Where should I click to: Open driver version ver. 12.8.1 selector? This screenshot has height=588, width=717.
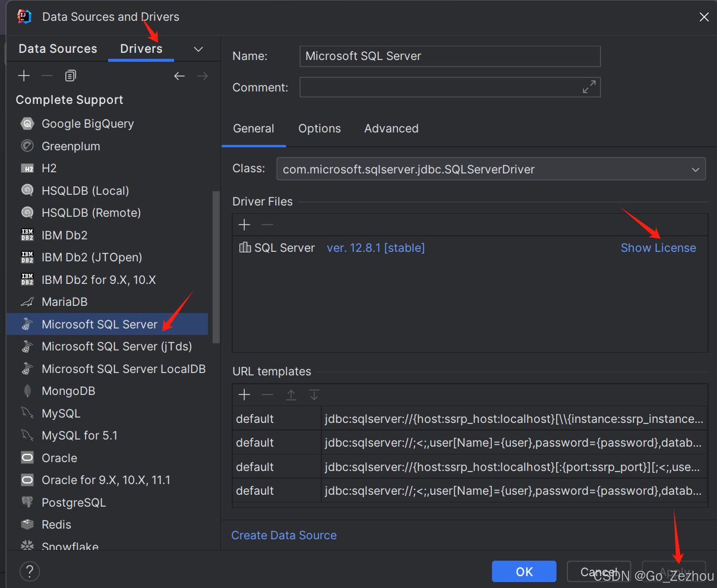[x=376, y=248]
